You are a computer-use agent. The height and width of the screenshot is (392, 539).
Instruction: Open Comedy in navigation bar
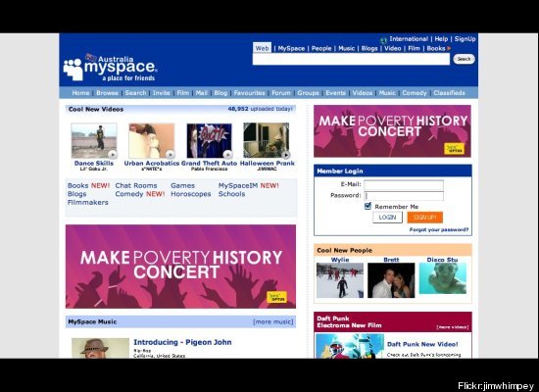click(415, 93)
